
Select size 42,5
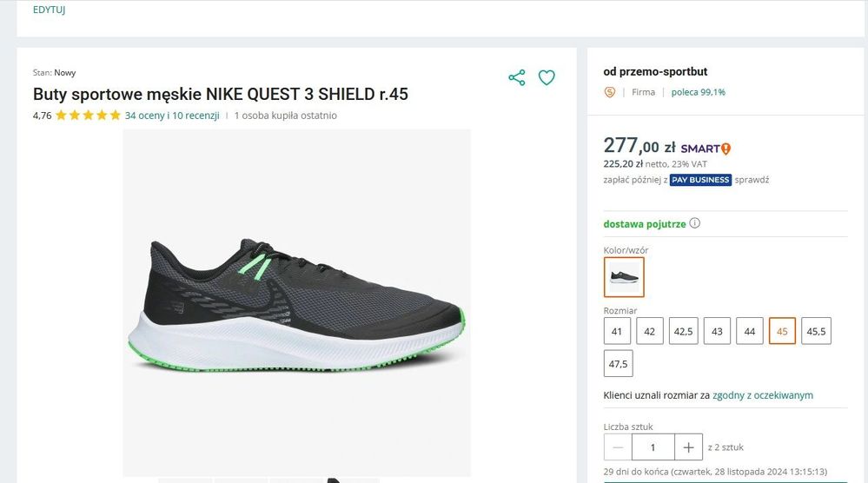coord(683,331)
